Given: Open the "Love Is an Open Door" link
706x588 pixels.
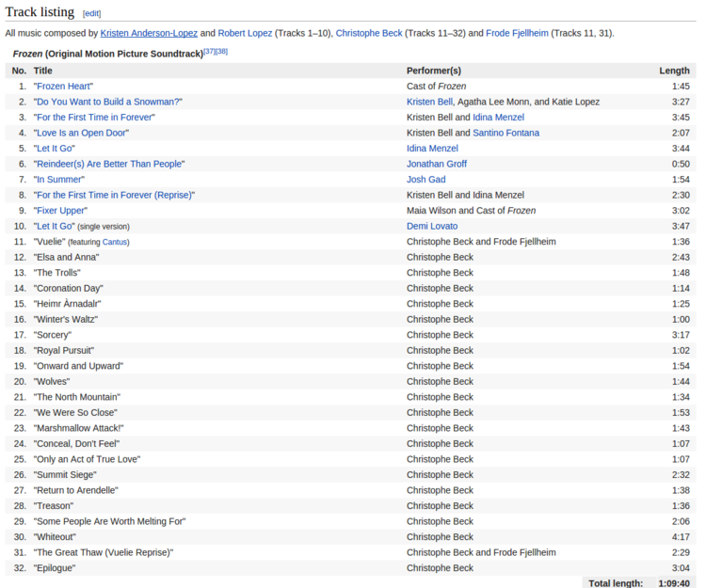Looking at the screenshot, I should point(81,133).
